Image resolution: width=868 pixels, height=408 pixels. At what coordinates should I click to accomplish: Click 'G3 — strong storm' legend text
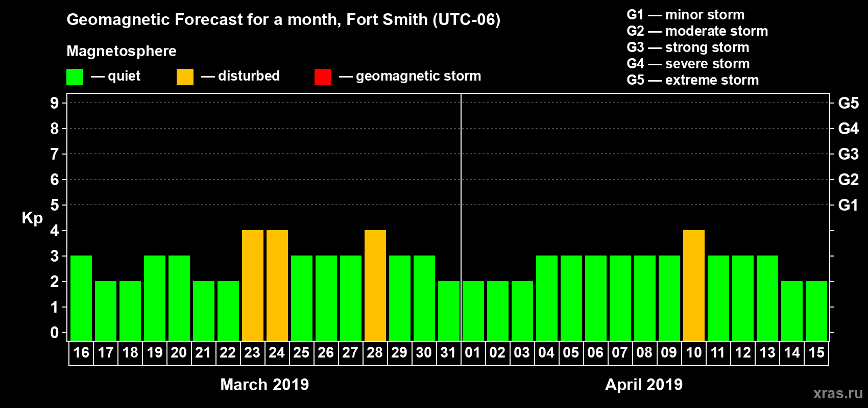tap(688, 47)
